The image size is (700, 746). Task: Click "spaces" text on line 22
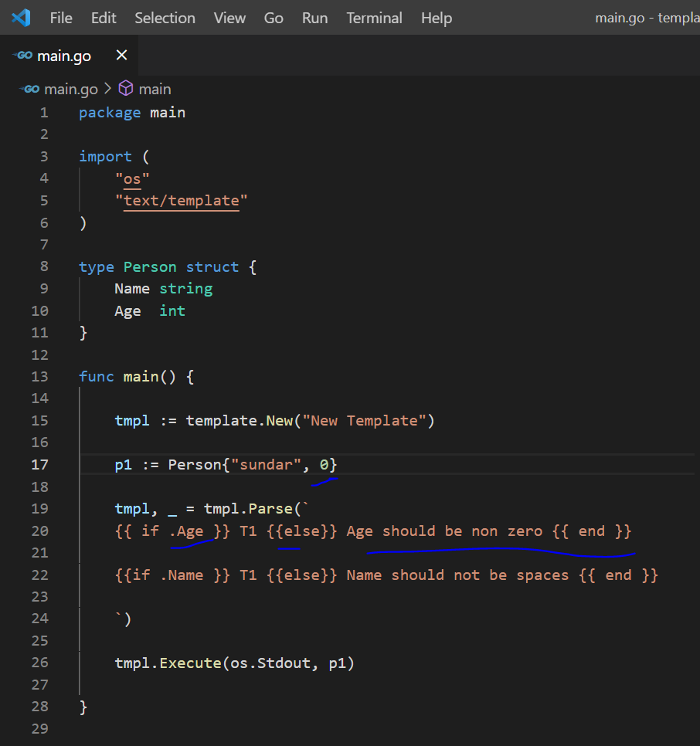pos(542,575)
